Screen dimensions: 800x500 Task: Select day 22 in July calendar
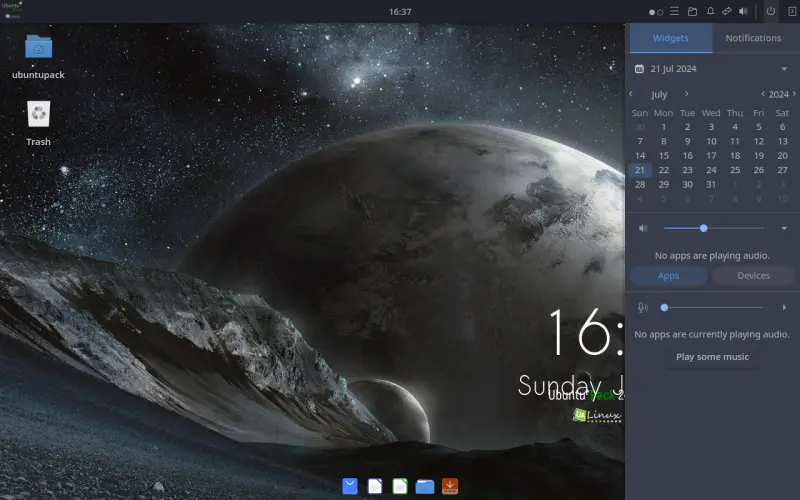coord(664,170)
